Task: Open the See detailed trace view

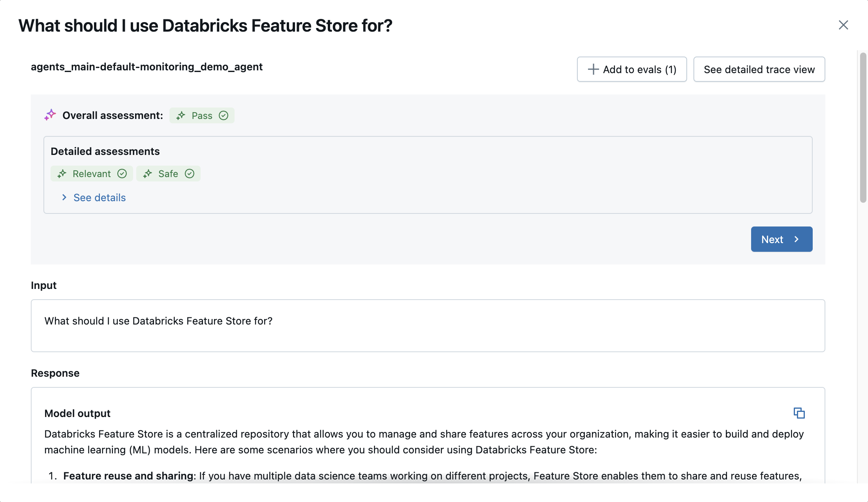Action: 759,70
